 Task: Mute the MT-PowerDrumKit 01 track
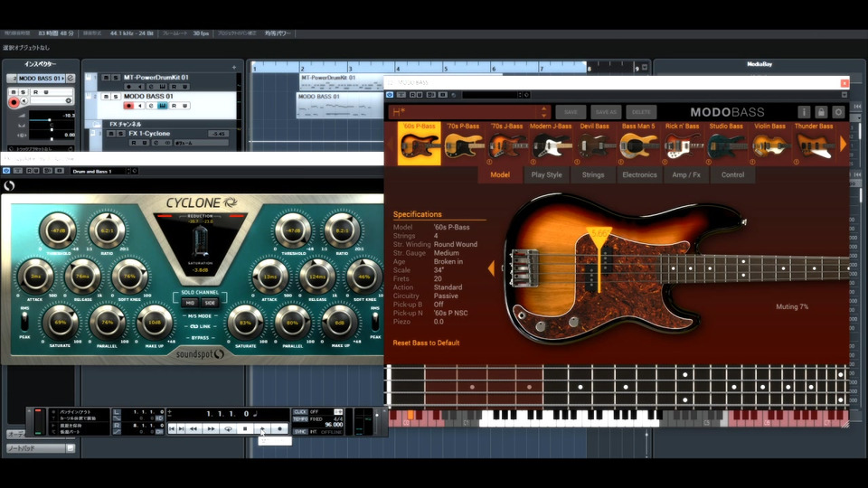click(106, 79)
